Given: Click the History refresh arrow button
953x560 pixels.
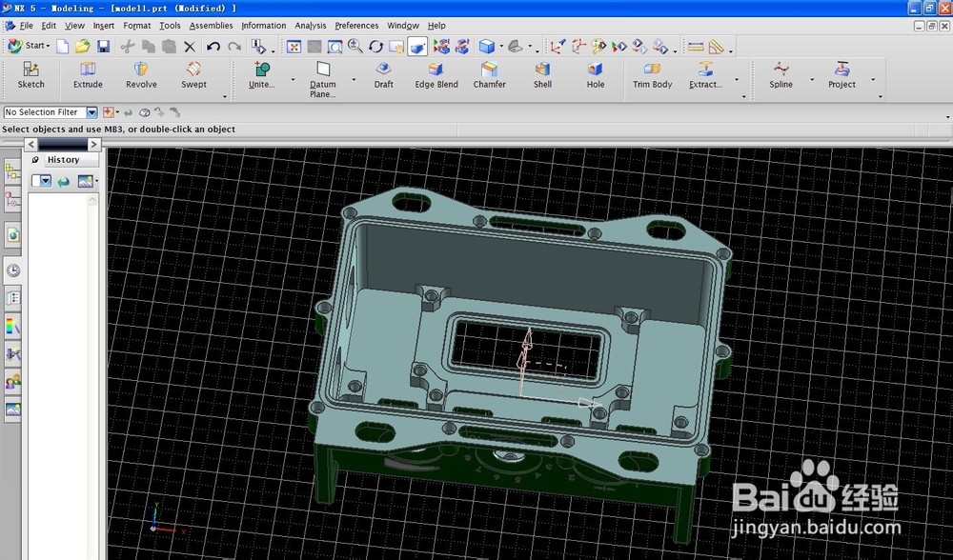Looking at the screenshot, I should [x=64, y=182].
